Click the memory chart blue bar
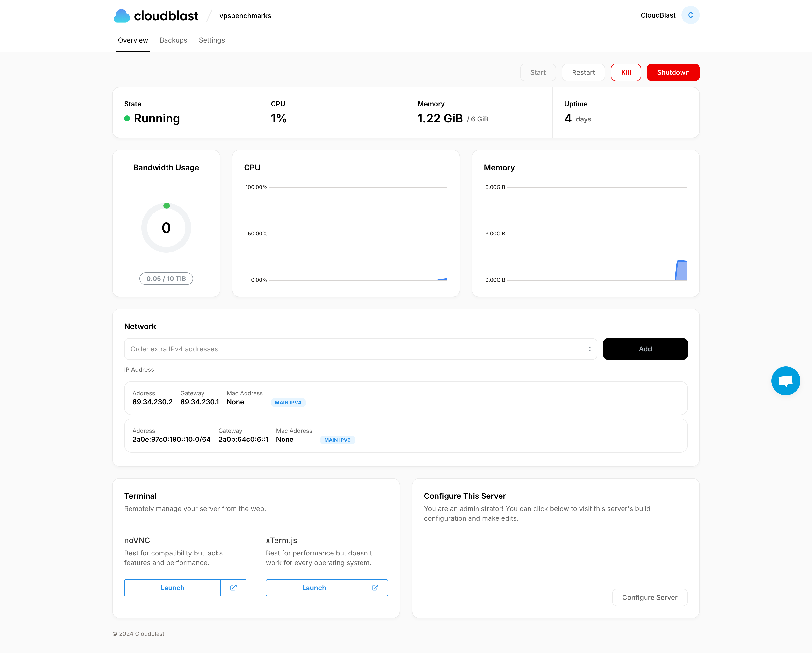The height and width of the screenshot is (653, 812). coord(681,270)
